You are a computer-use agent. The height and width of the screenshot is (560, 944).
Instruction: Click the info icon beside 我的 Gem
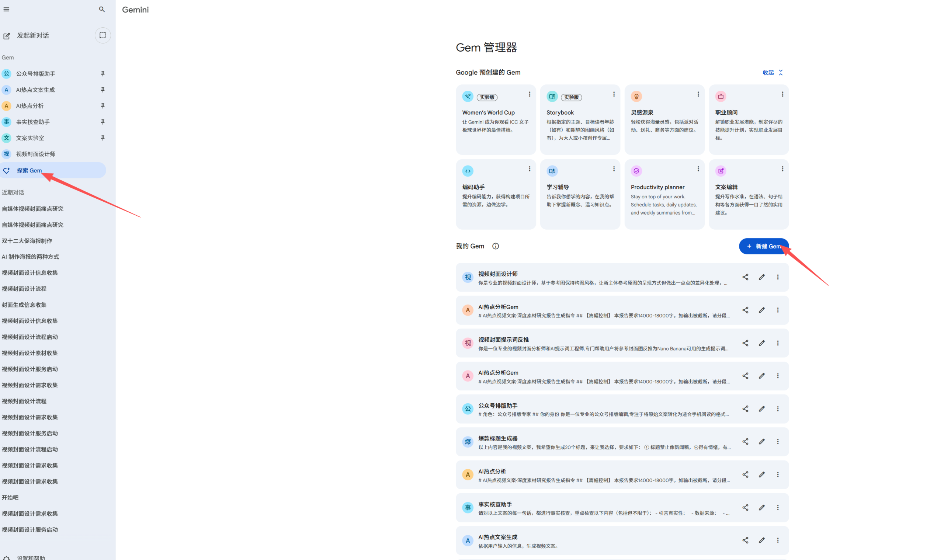(x=495, y=246)
